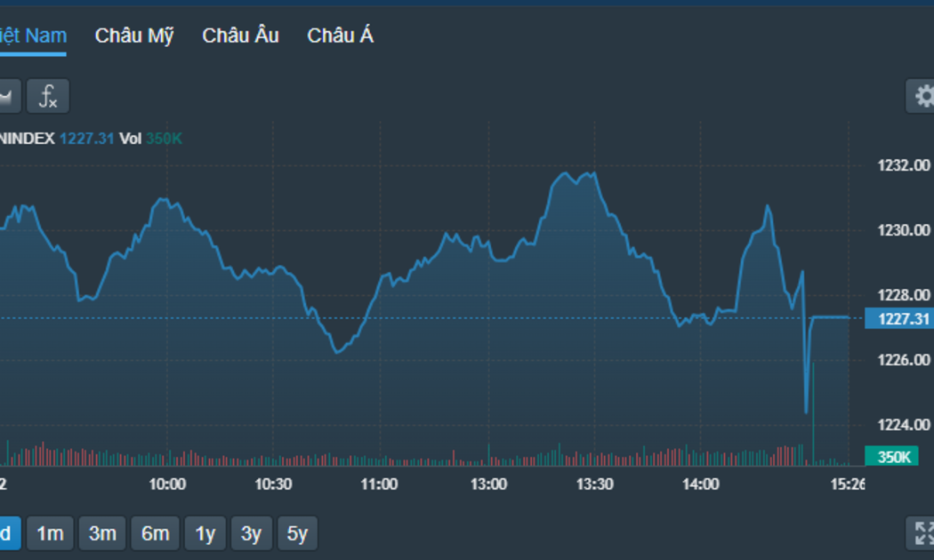
Task: Click the 13:00 time axis label
Action: [488, 484]
